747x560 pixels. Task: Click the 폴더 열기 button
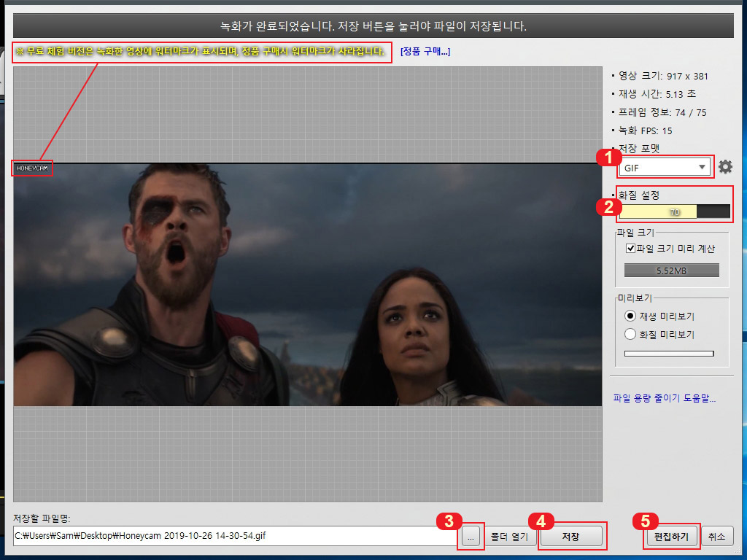[x=510, y=537]
